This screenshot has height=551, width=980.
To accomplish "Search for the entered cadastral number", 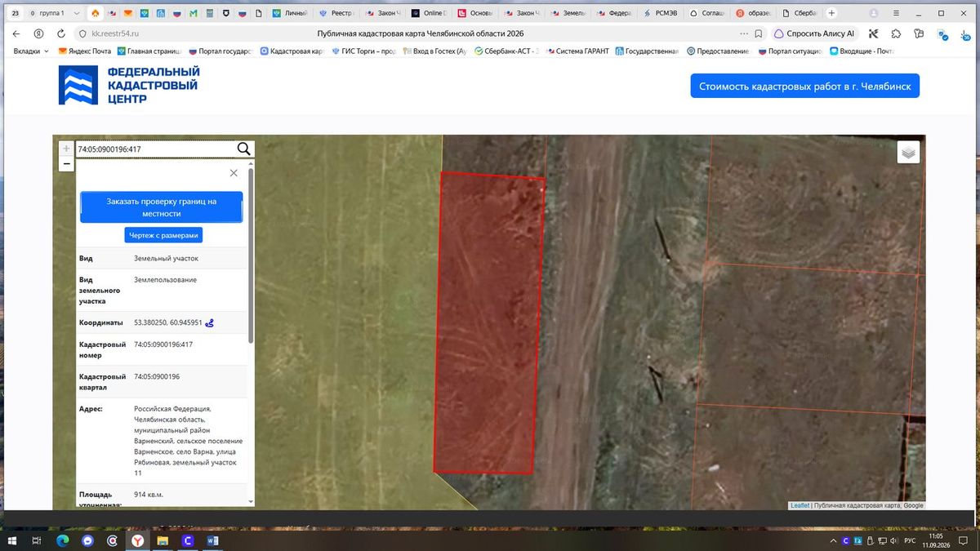I will [243, 149].
